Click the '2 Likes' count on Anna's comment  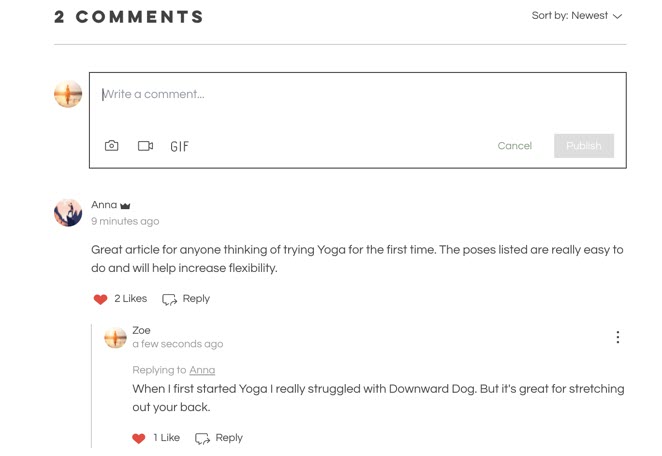(131, 299)
